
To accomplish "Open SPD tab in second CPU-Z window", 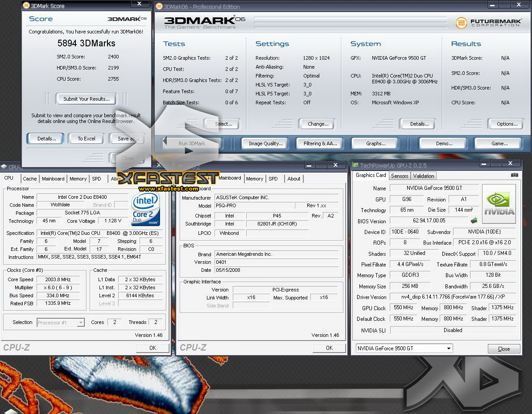I will click(273, 179).
